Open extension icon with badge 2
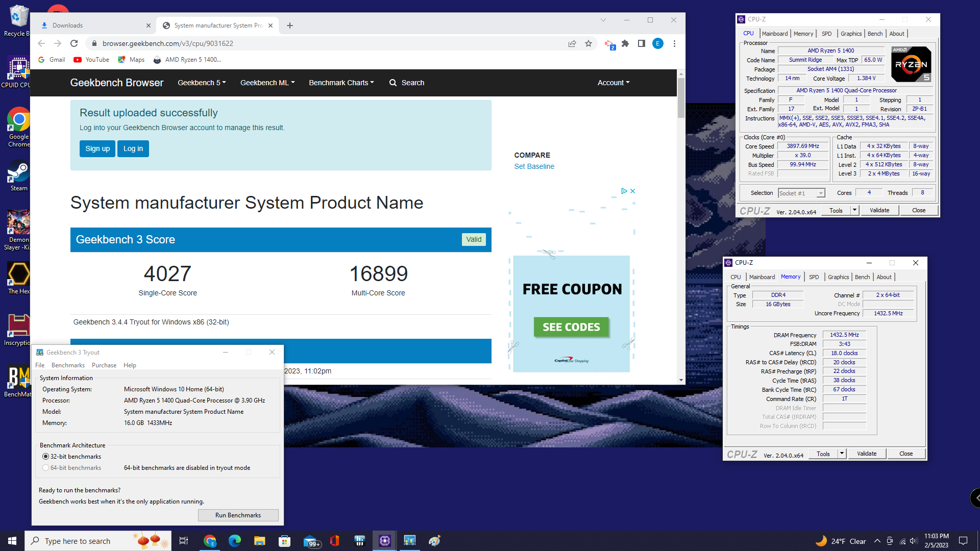The image size is (980, 551). pyautogui.click(x=609, y=44)
